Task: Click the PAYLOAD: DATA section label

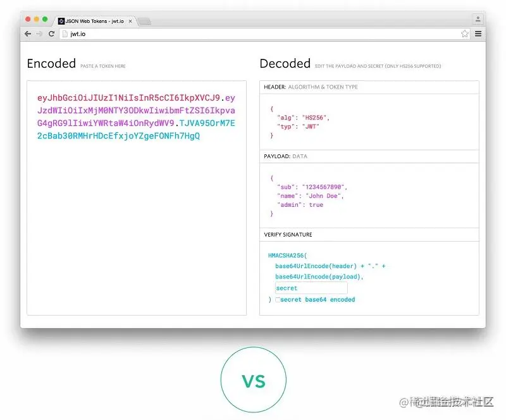Action: (286, 156)
